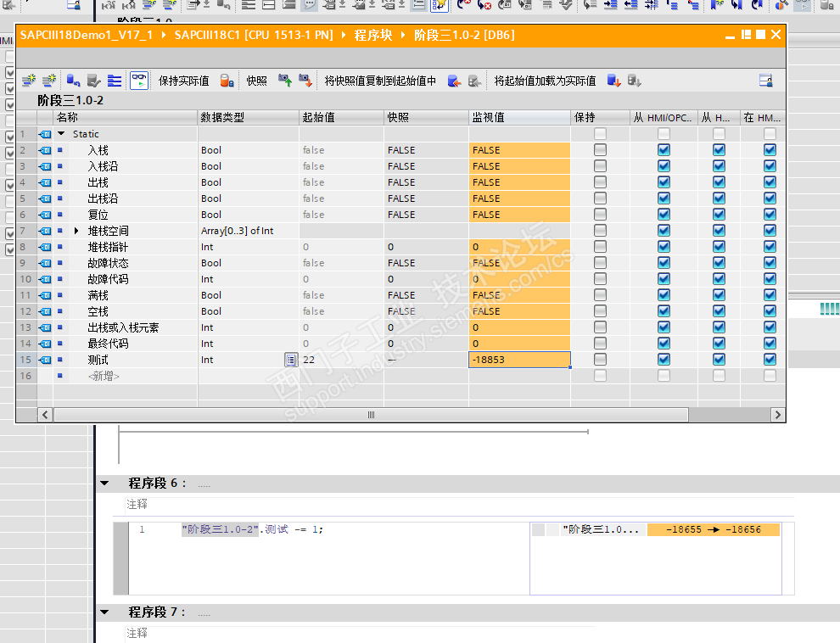The width and height of the screenshot is (840, 643).
Task: Click code line "阶段三1.0-2".测试 -= 1;
Action: [252, 529]
